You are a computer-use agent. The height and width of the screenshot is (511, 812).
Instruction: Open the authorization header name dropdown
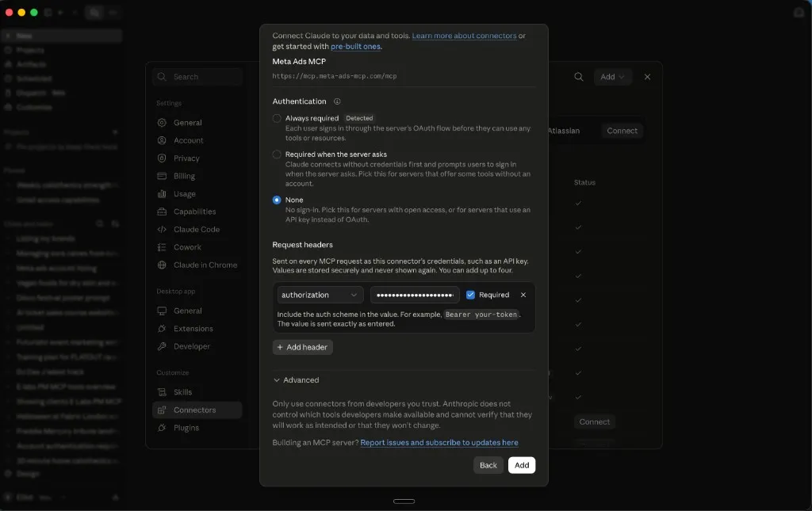tap(320, 295)
